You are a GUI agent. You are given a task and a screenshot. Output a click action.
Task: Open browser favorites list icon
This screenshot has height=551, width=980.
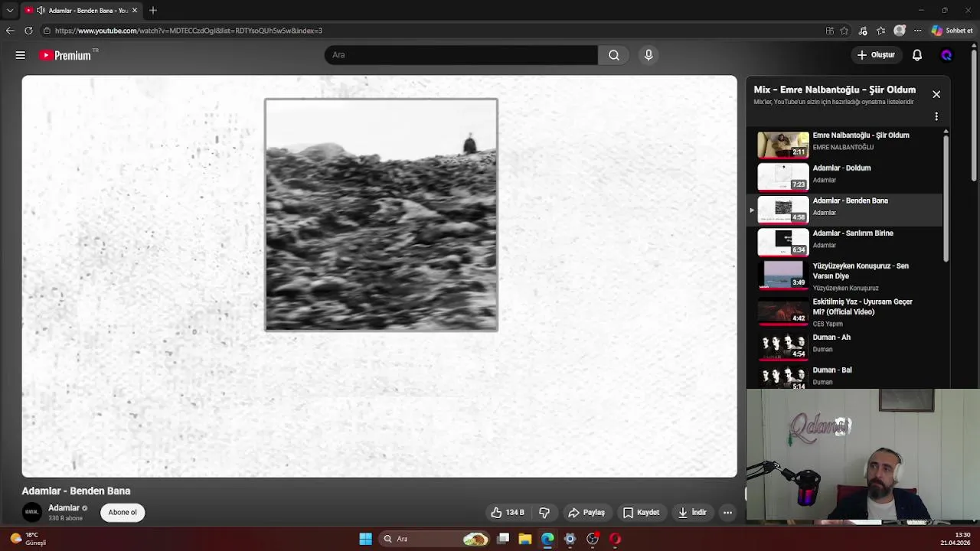(881, 31)
